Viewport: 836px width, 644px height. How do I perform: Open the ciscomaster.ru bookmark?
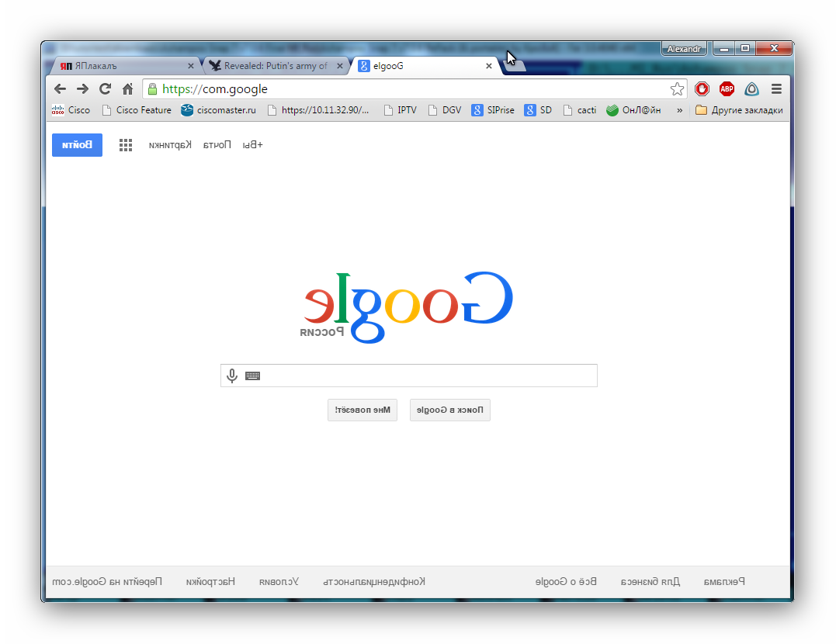[219, 110]
